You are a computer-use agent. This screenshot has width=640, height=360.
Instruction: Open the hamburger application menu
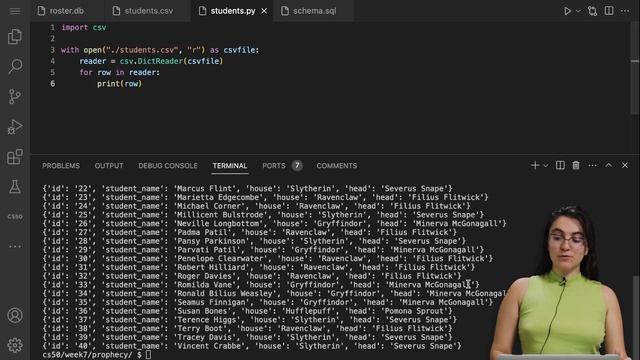click(x=15, y=11)
